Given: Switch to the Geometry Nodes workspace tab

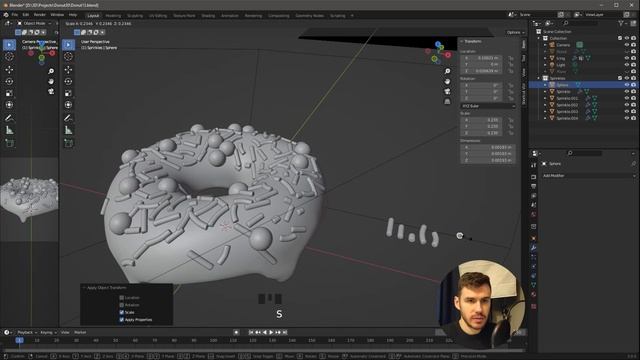Looking at the screenshot, I should [x=309, y=16].
